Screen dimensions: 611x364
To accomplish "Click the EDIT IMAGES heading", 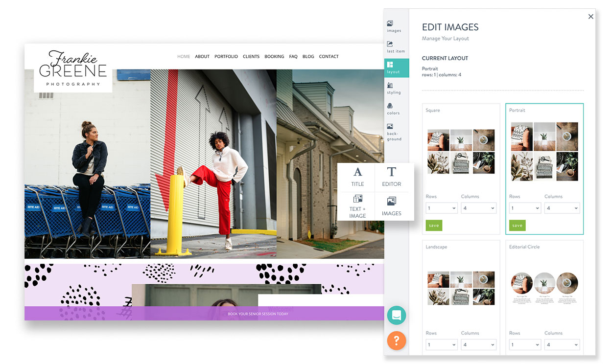I will pyautogui.click(x=450, y=27).
